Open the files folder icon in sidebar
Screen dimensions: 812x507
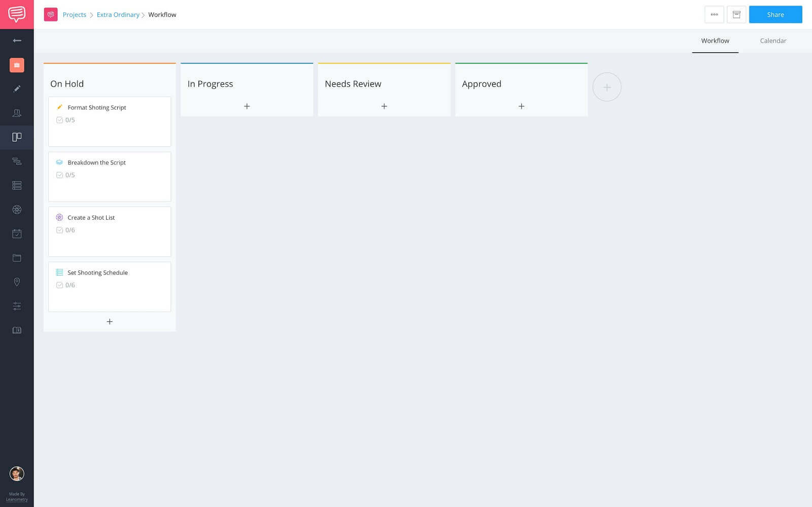click(17, 258)
